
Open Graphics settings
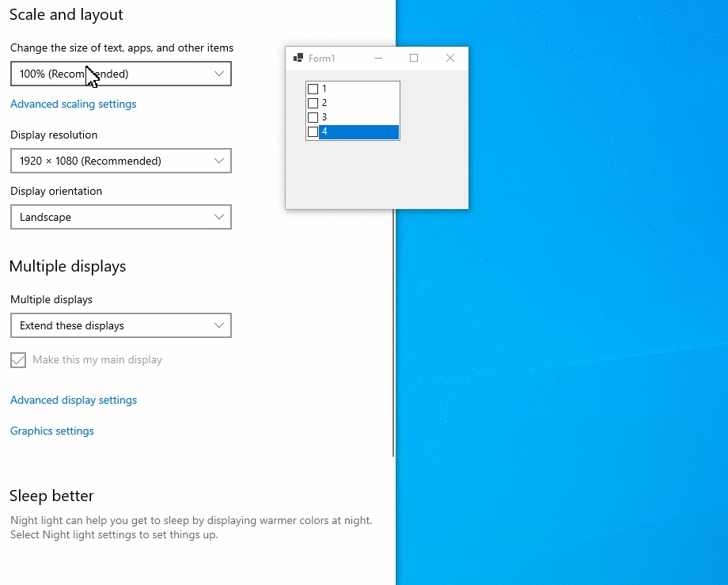point(51,431)
